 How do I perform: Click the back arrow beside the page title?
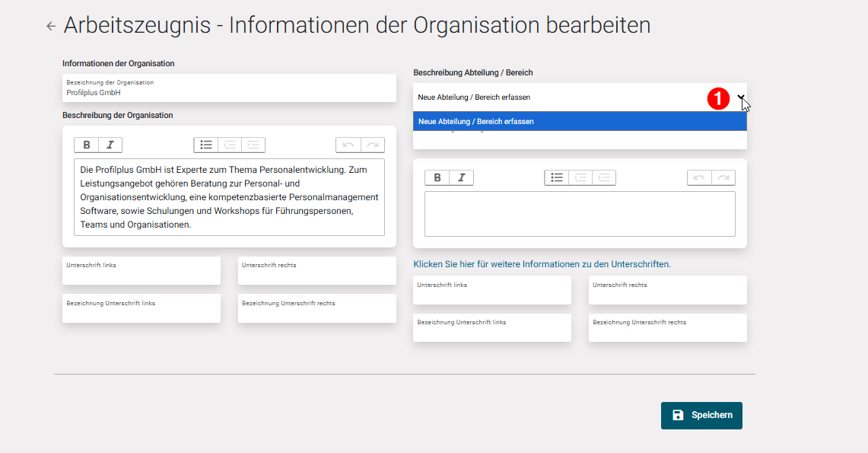pos(50,25)
